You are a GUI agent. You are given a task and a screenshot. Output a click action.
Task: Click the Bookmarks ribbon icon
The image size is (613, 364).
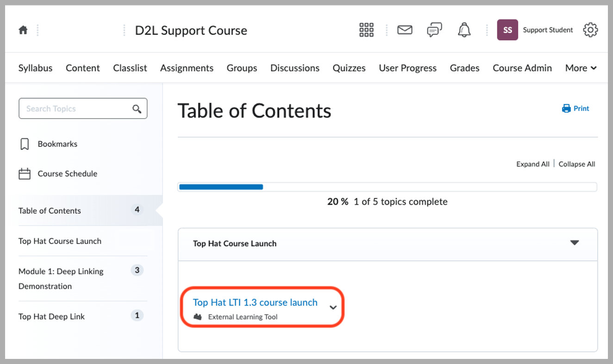(25, 144)
